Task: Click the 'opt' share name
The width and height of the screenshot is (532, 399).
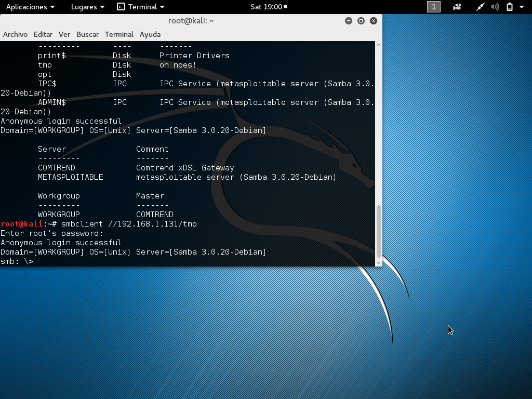Action: pos(45,74)
